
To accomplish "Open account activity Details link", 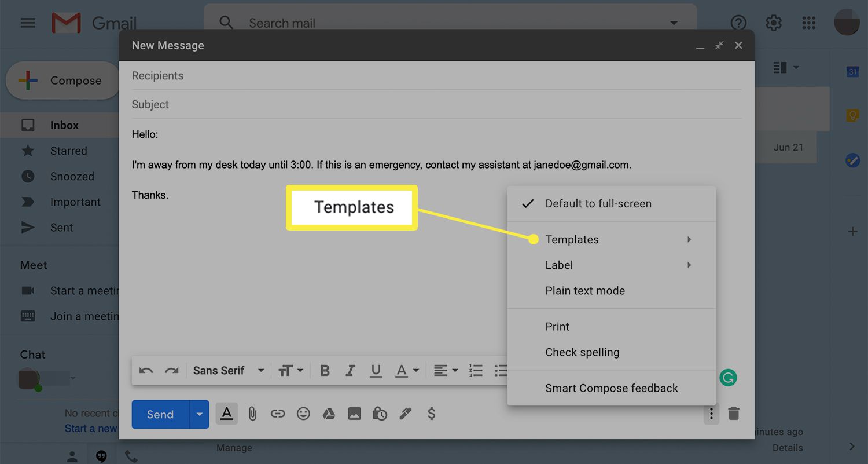I will click(x=788, y=448).
